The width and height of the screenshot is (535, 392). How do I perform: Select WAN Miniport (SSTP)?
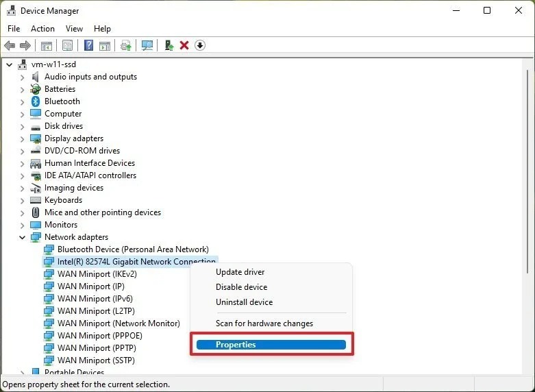(x=96, y=360)
